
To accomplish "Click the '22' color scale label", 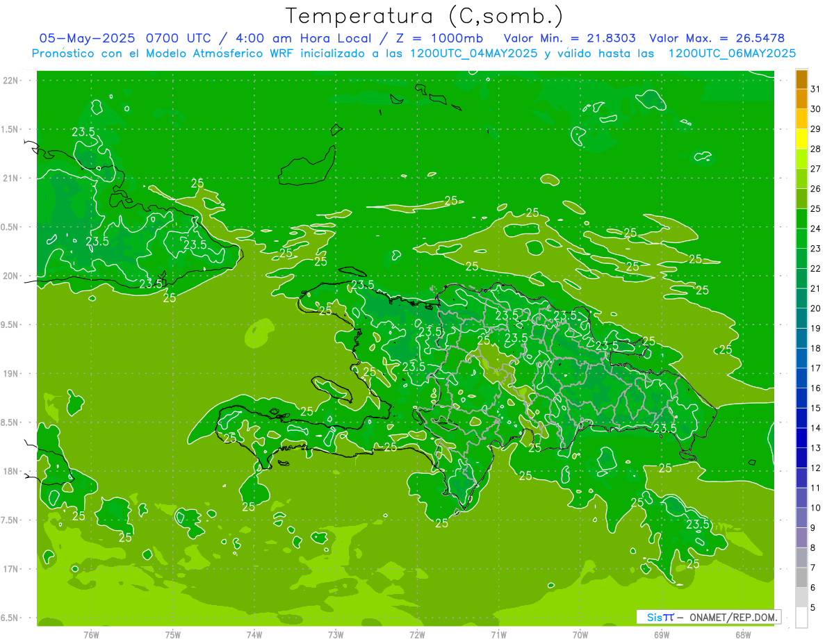I will (x=815, y=269).
